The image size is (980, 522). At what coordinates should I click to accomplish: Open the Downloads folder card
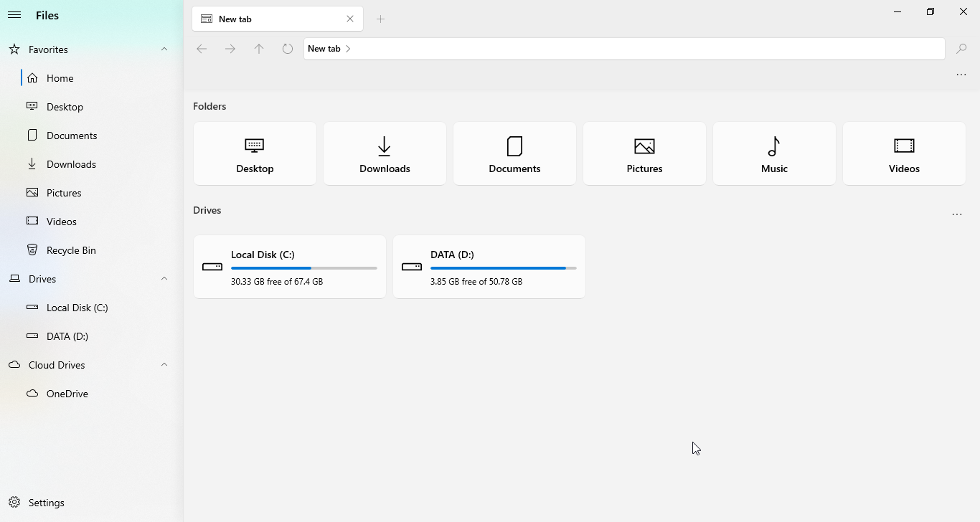(x=385, y=153)
